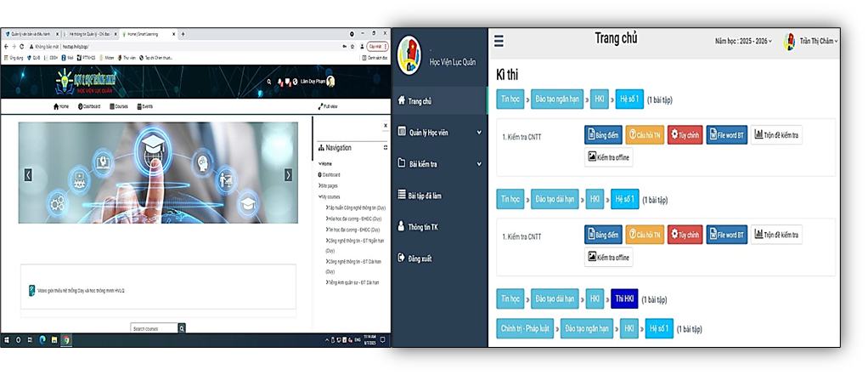This screenshot has width=868, height=375.
Task: Click the search magnifier icon in Smart Learning header
Action: point(269,82)
